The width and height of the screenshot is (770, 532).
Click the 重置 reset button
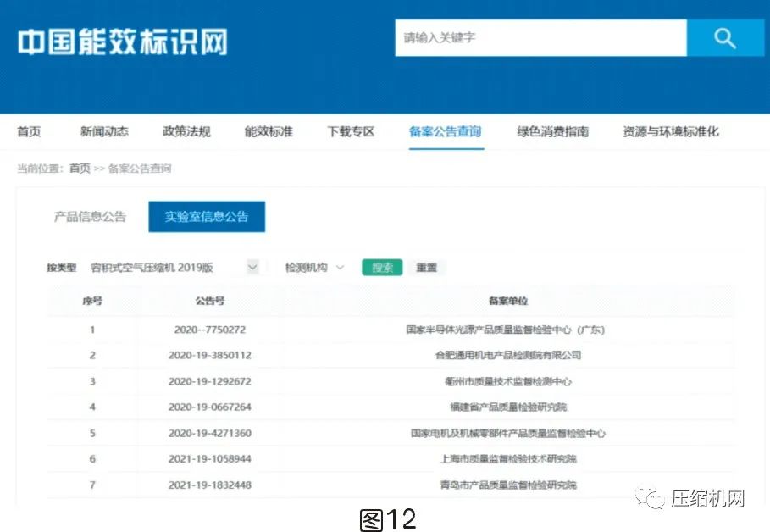pos(427,266)
